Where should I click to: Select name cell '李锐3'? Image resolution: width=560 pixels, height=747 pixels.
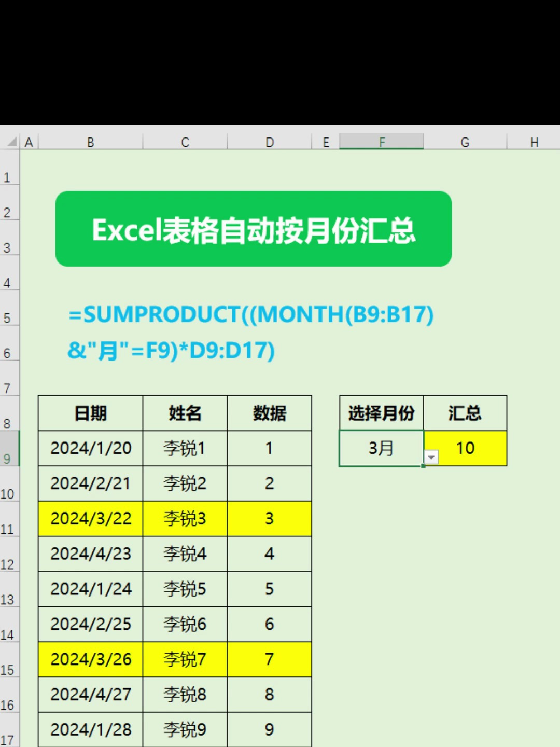click(x=185, y=519)
